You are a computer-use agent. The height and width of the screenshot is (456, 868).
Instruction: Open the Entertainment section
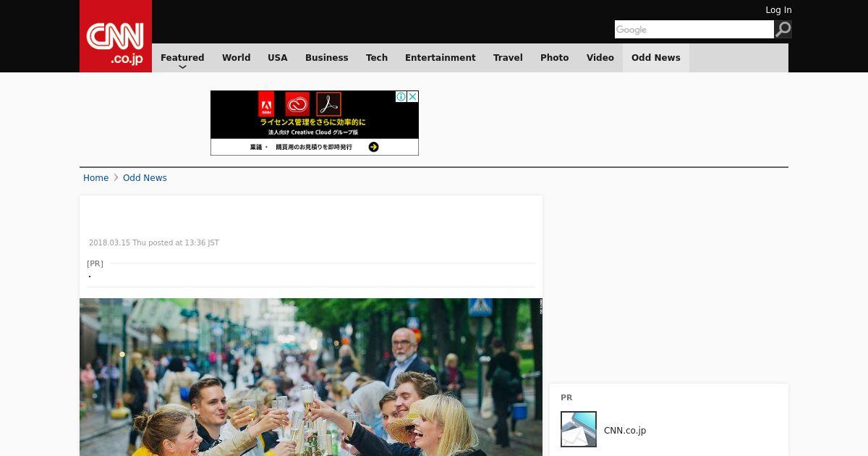[441, 58]
